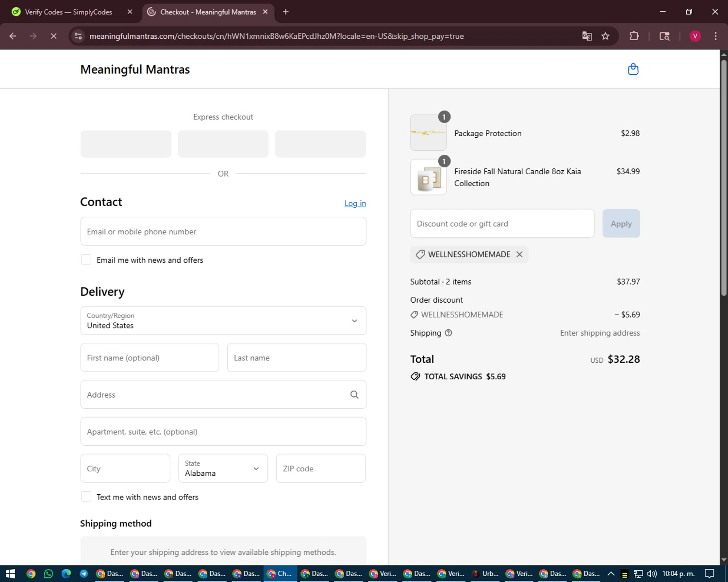Click the page vertical scrollbar thumb
728x582 pixels.
tap(724, 177)
